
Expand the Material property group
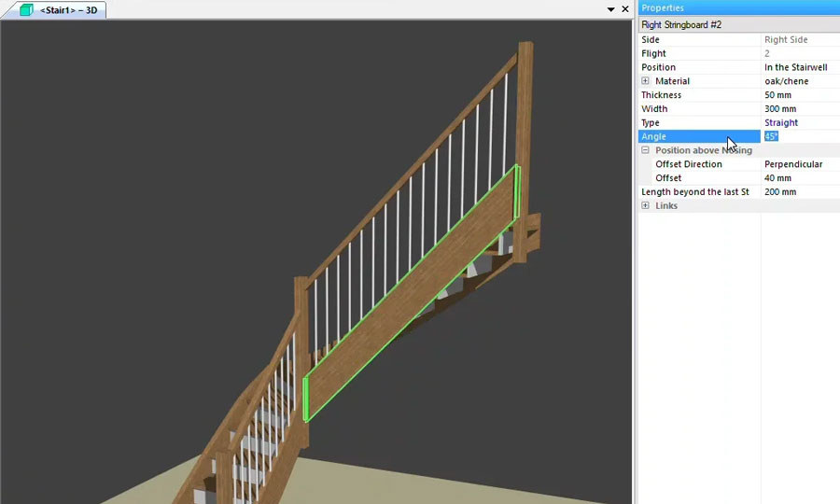pos(645,81)
